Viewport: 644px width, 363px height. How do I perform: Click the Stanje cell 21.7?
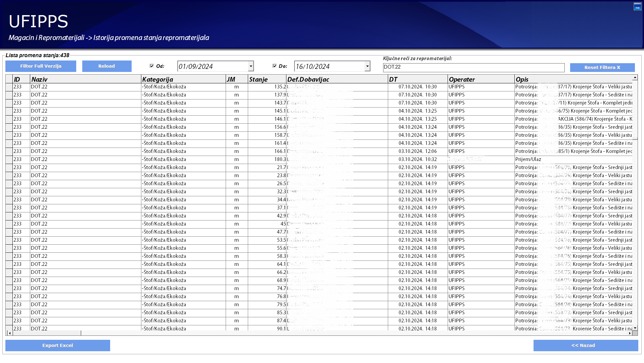(x=267, y=167)
